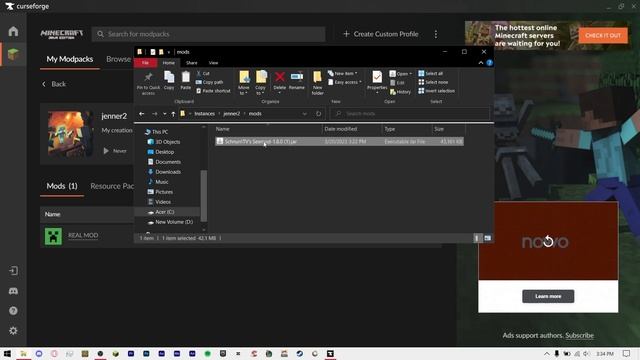640x360 pixels.
Task: Expand the Open dropdown in ribbon
Action: pyautogui.click(x=400, y=74)
